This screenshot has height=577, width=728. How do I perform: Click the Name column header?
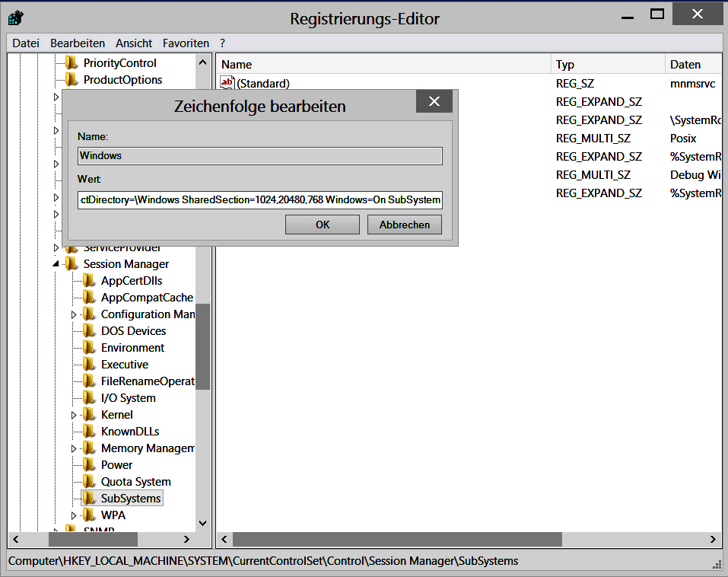click(383, 64)
